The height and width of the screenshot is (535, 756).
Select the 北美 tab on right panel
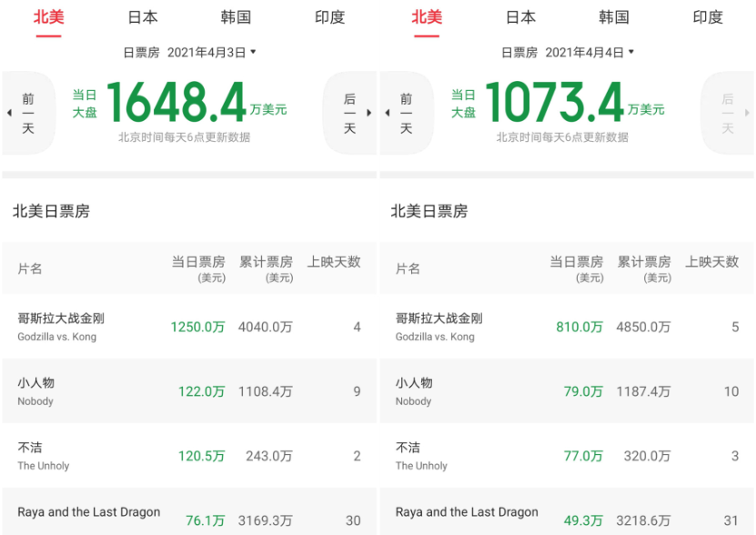425,17
